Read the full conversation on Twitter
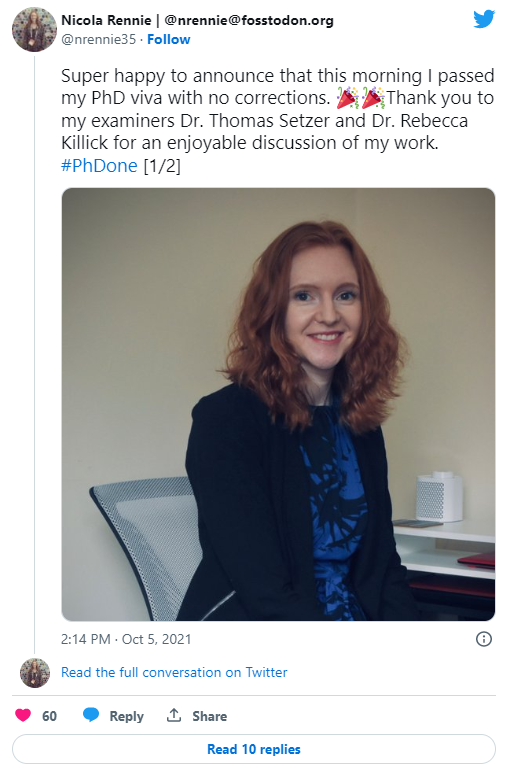Viewport: 509px width, 775px height. coord(174,672)
